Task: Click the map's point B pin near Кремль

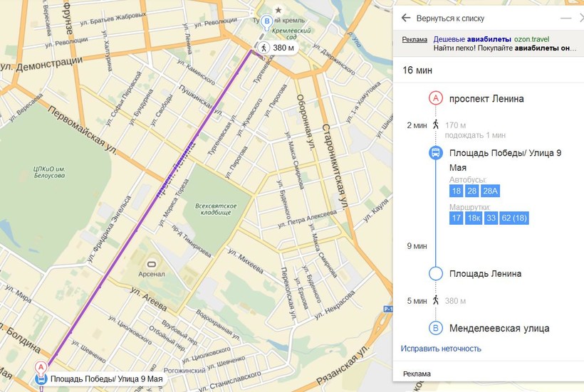Action: tap(266, 23)
